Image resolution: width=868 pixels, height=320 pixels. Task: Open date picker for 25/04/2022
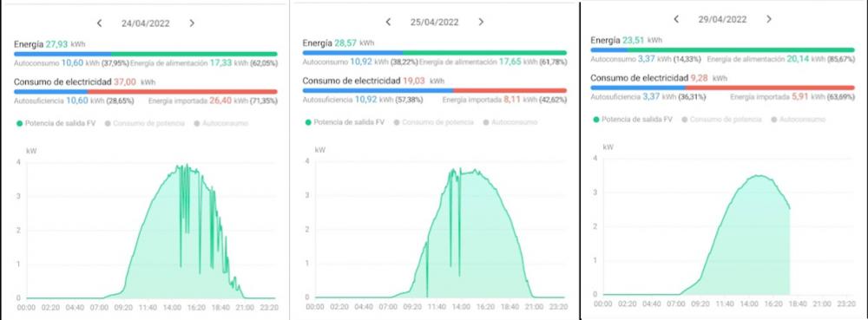[435, 22]
